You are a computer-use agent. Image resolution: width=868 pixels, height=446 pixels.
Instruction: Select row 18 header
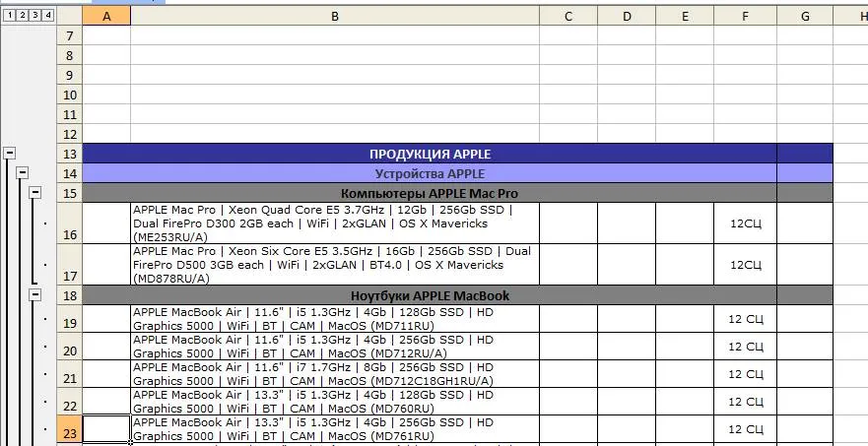pos(69,295)
